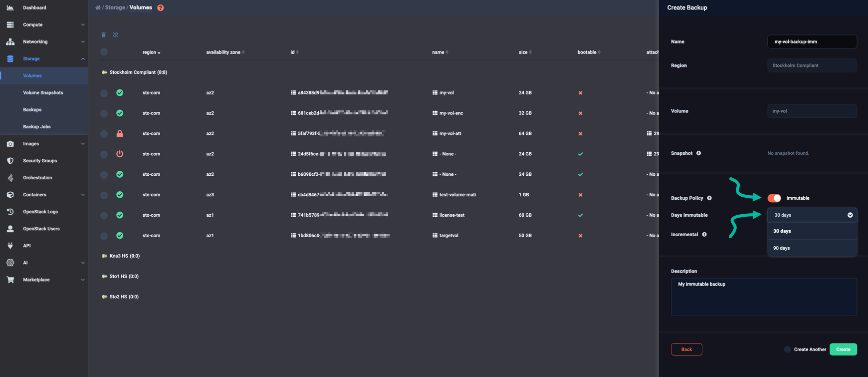Image resolution: width=868 pixels, height=377 pixels.
Task: Choose 90 days from dropdown list
Action: [x=812, y=248]
